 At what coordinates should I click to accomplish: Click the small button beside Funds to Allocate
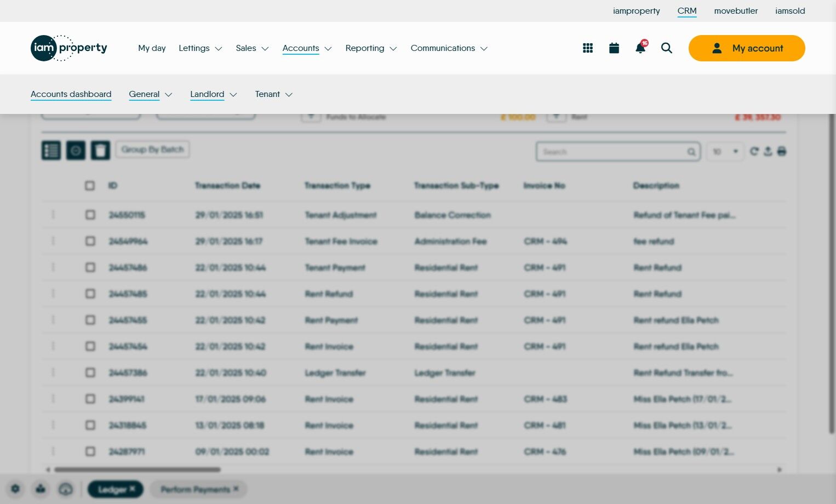[311, 117]
